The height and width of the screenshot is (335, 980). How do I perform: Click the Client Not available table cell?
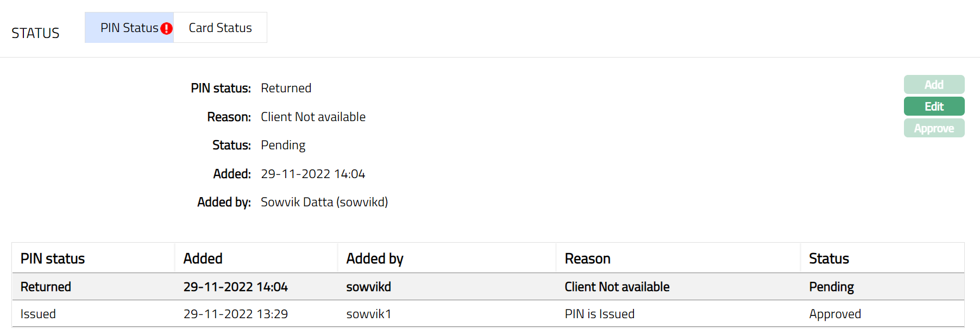[x=617, y=287]
